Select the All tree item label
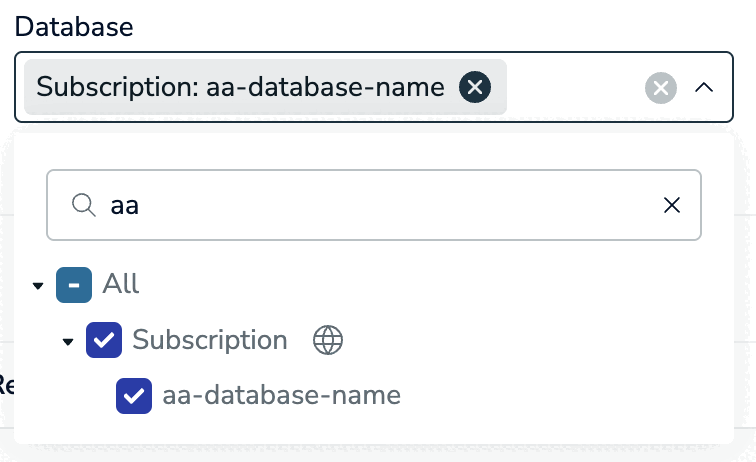The width and height of the screenshot is (756, 462). click(121, 285)
